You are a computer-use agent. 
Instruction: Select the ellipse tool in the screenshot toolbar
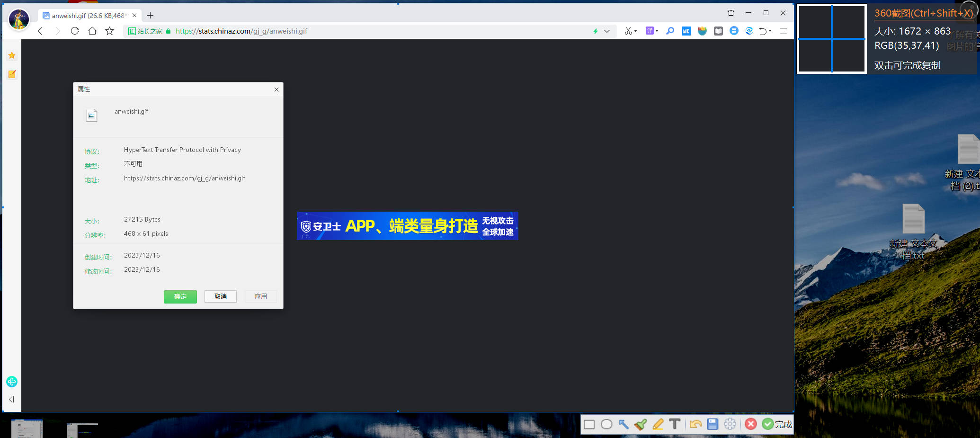606,424
